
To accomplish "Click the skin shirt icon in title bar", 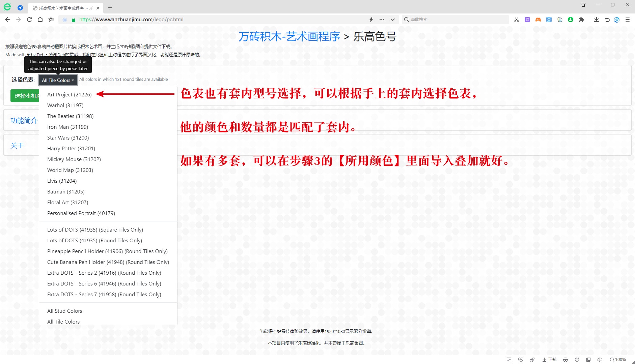I will tap(583, 5).
